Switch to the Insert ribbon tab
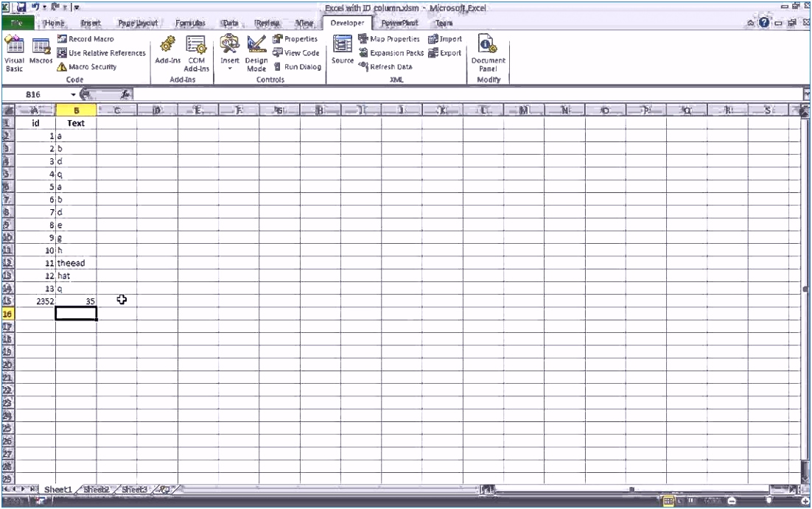The width and height of the screenshot is (812, 509). pos(91,24)
